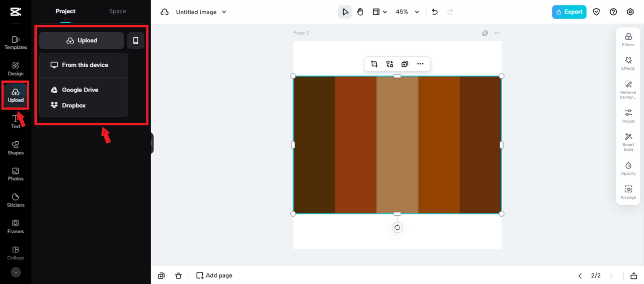Image resolution: width=644 pixels, height=284 pixels.
Task: Open the settings hexagon icon
Action: click(x=630, y=12)
